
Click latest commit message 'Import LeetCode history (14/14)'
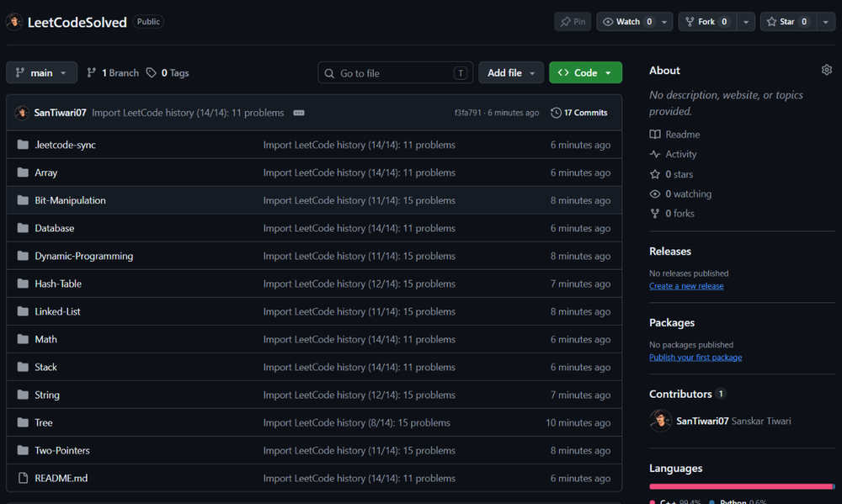(188, 113)
